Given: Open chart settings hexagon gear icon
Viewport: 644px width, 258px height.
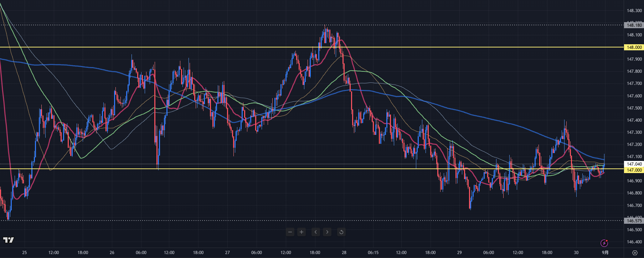Looking at the screenshot, I should (635, 253).
